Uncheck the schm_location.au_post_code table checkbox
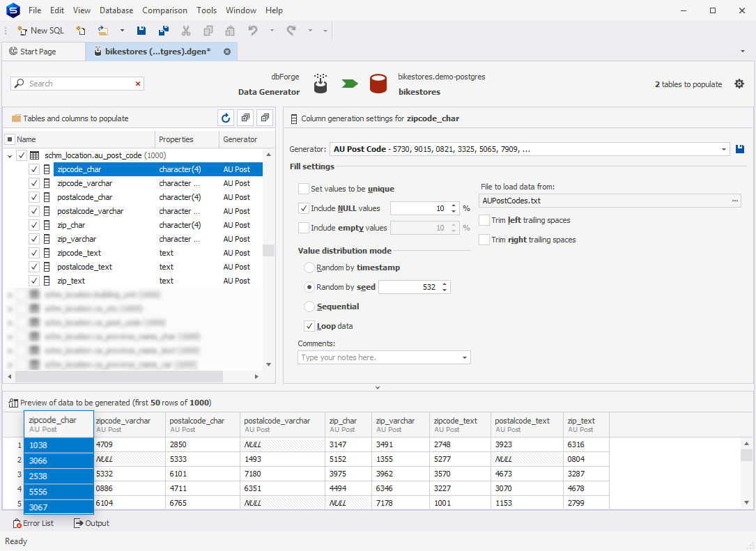The width and height of the screenshot is (756, 551). [x=22, y=155]
